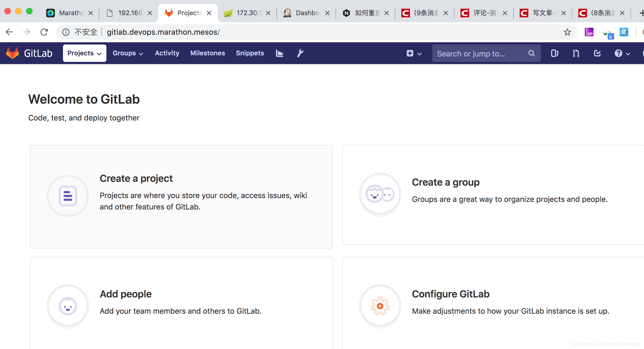The height and width of the screenshot is (349, 644).
Task: Click the Add people heading
Action: point(126,294)
